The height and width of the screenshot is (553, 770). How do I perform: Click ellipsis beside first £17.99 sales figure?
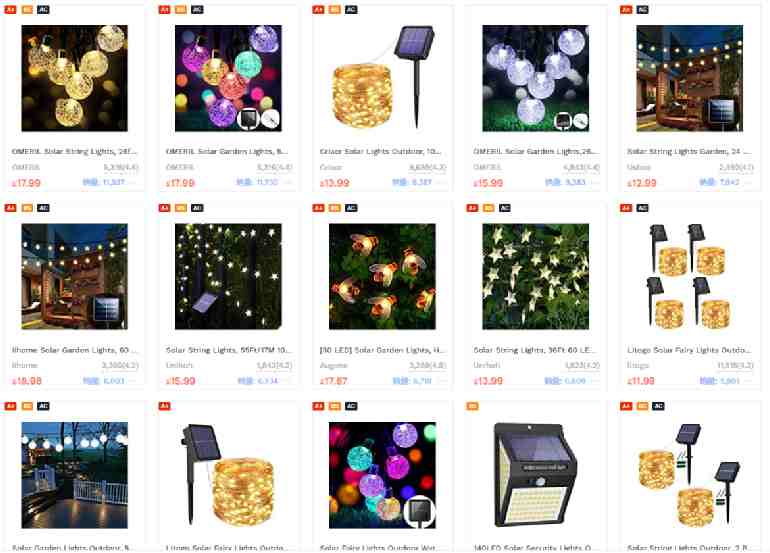click(133, 183)
